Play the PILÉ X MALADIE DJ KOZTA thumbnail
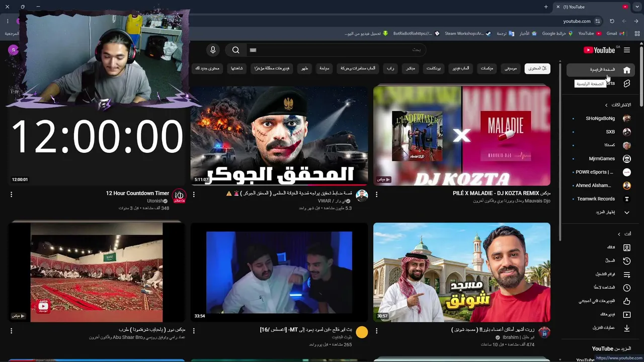Viewport: 644px width, 362px height. tap(462, 136)
